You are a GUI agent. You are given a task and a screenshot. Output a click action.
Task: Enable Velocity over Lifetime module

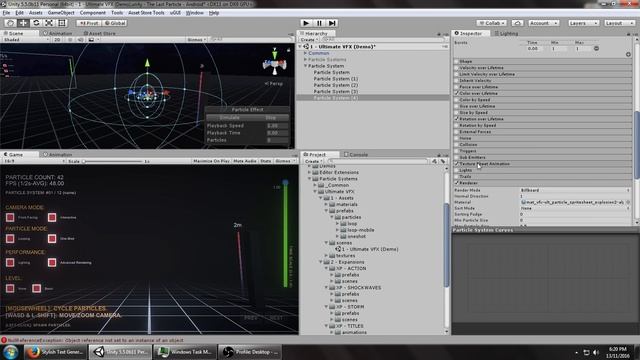[457, 68]
